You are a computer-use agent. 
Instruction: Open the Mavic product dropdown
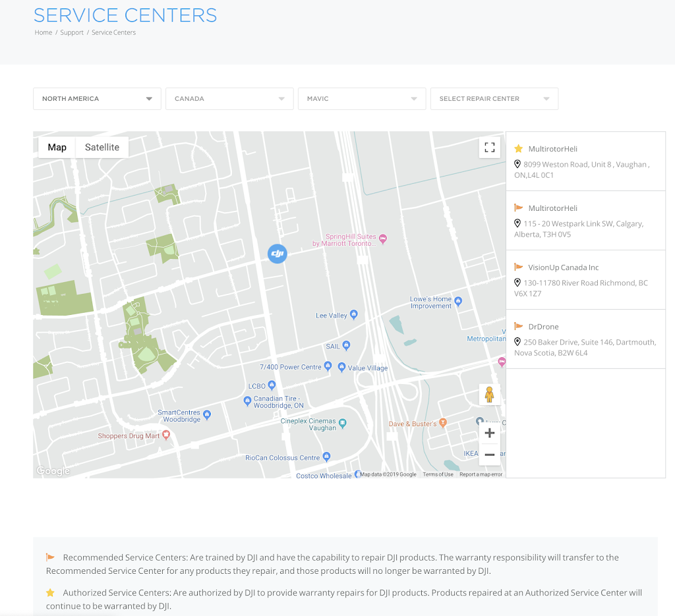pyautogui.click(x=362, y=99)
